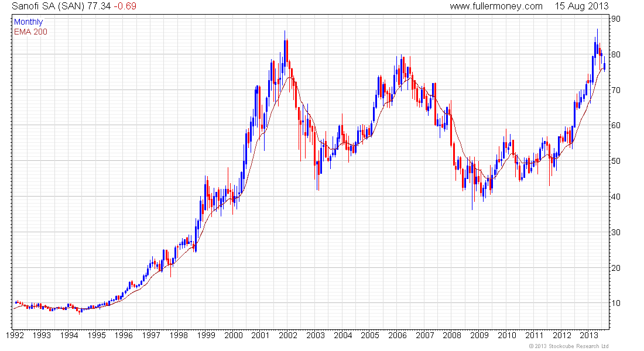Screen dimensions: 644x351
Task: Click the 40 price axis label
Action: (616, 197)
